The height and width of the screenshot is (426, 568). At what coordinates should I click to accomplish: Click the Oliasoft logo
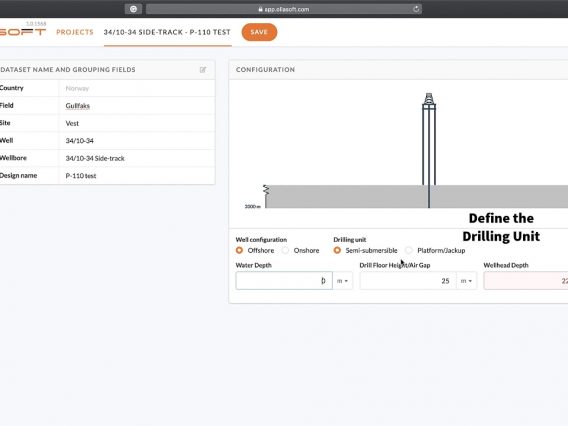tap(22, 32)
